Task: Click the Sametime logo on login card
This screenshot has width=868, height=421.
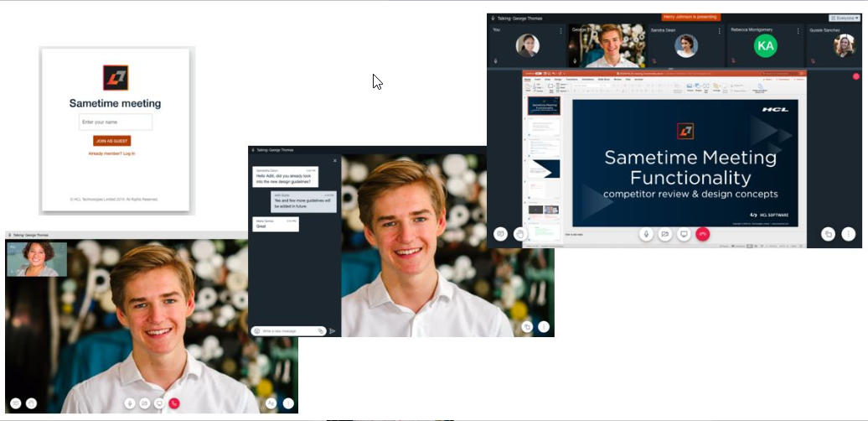Action: coord(115,77)
